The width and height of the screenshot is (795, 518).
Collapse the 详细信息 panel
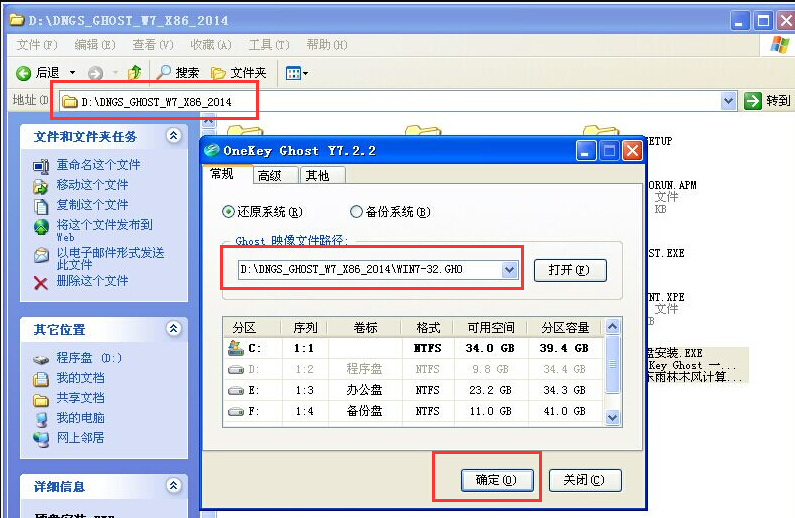click(173, 486)
